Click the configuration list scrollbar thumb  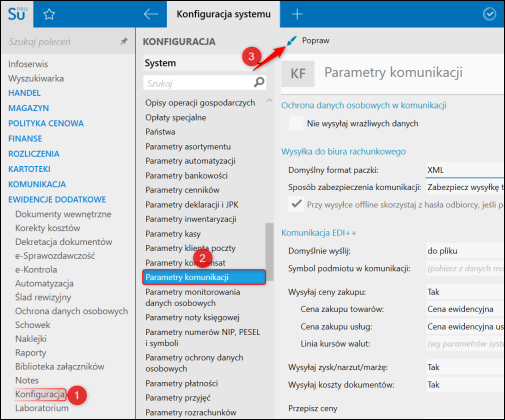tap(269, 252)
